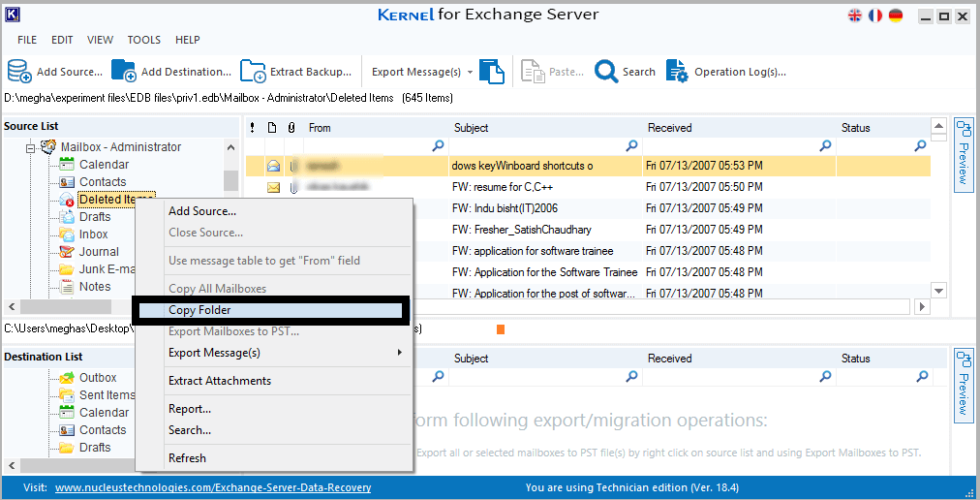Open nucleustechnologies.com Exchange recovery link
980x500 pixels.
point(213,487)
